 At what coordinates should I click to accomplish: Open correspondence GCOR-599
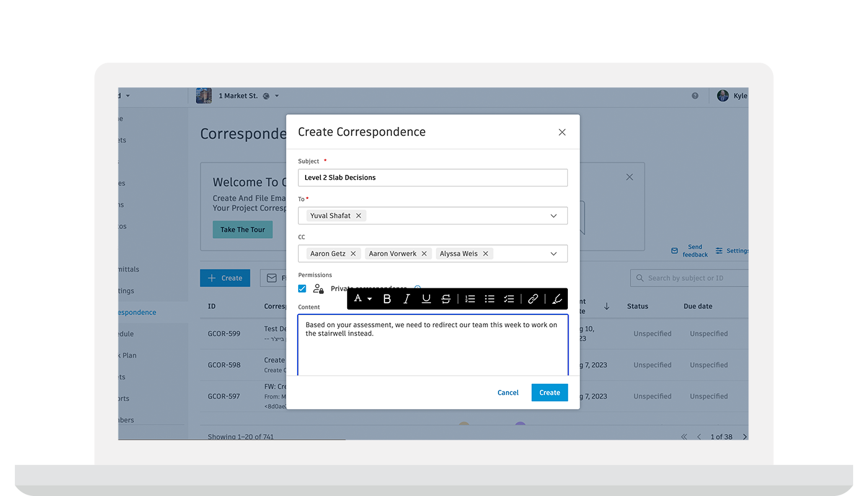[x=224, y=334]
